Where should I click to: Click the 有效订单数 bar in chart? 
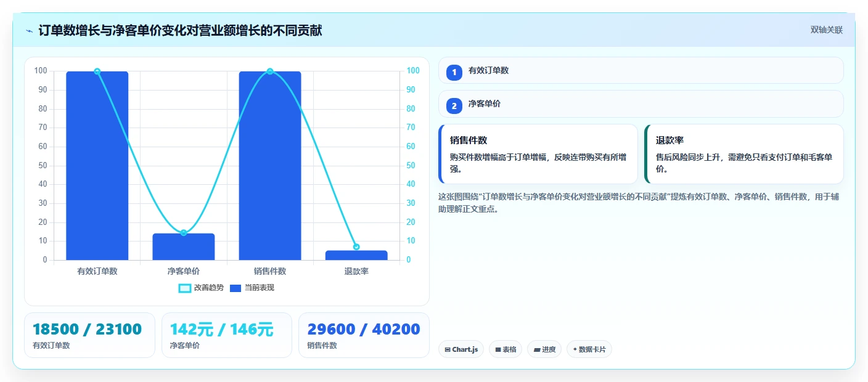coord(97,166)
